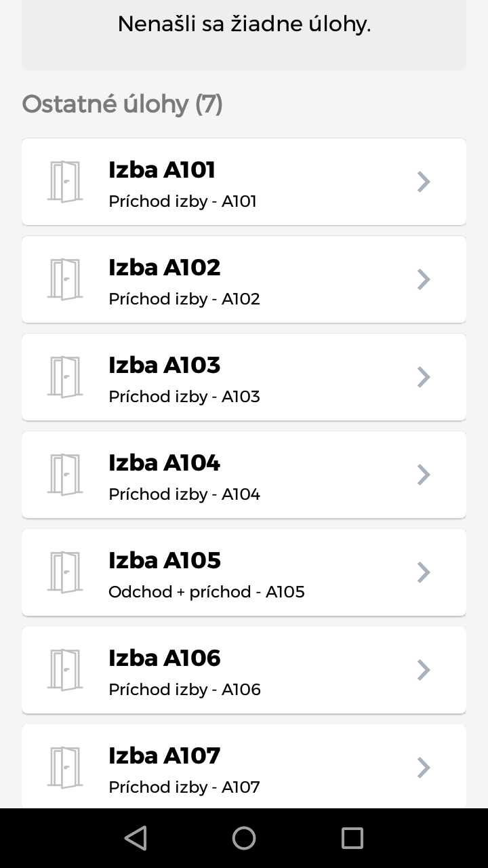The height and width of the screenshot is (868, 488).
Task: Tap the door icon for Izba A105
Action: [x=65, y=572]
